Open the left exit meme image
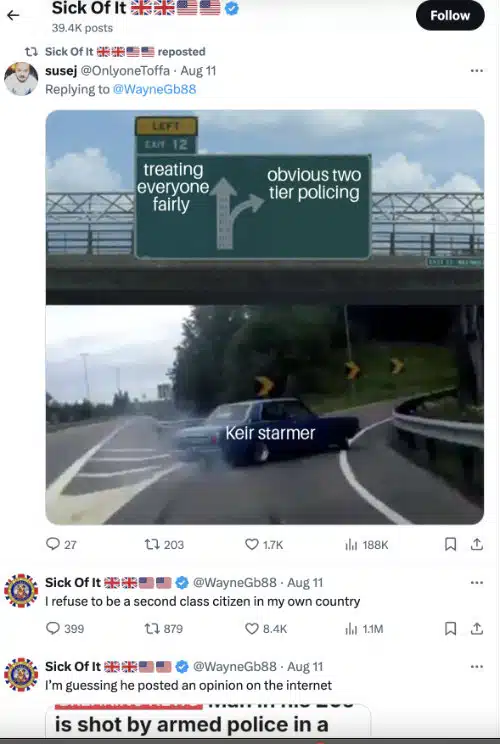The image size is (500, 744). pos(265,317)
